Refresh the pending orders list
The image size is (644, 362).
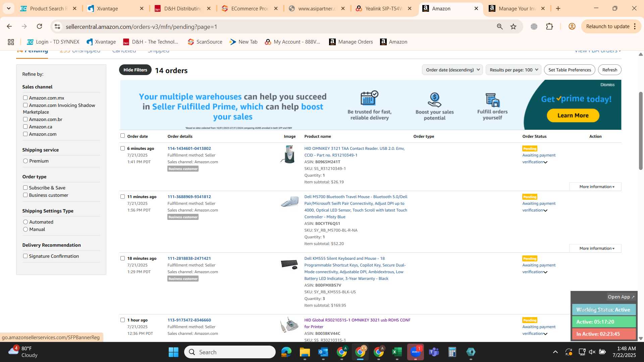pos(609,70)
